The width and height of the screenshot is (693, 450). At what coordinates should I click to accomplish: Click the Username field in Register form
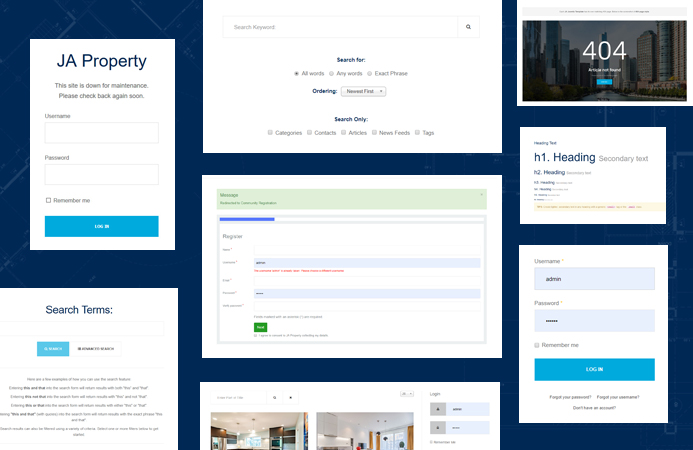tap(367, 263)
